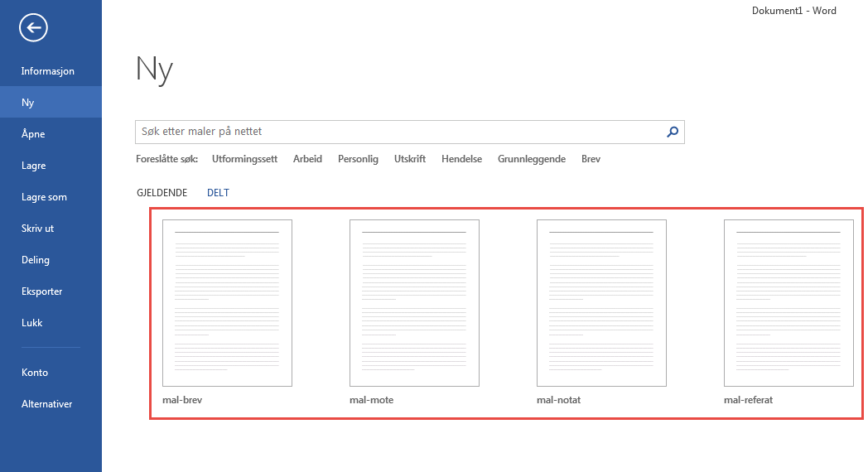This screenshot has width=868, height=472.
Task: Open the Konto page
Action: click(x=51, y=373)
